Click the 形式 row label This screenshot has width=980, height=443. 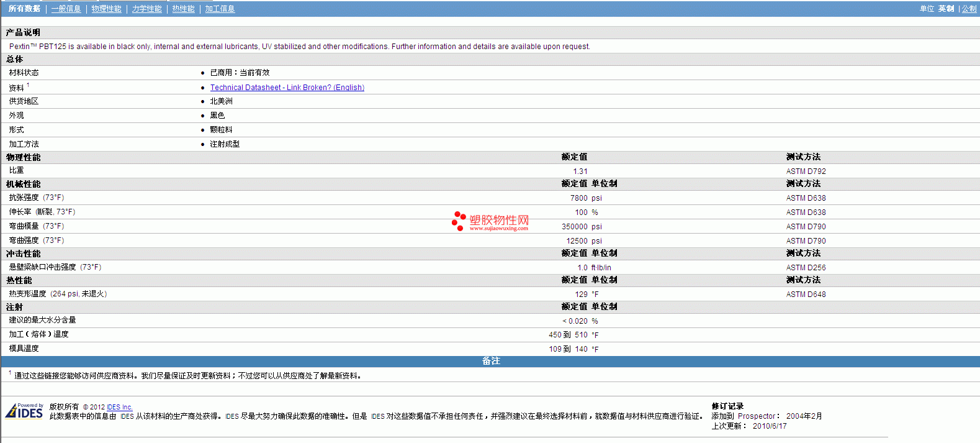click(16, 130)
